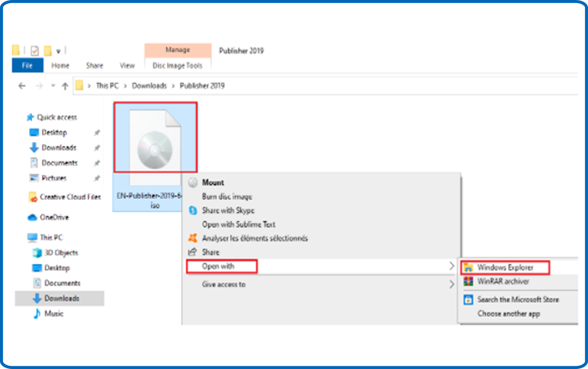Viewport: 588px width, 369px height.
Task: Click the 3D Objects cube icon
Action: point(37,252)
